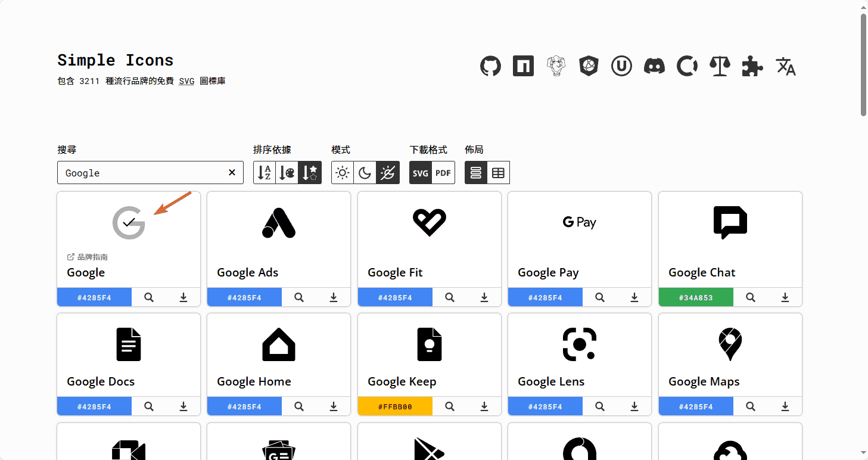Open the npm package icon
This screenshot has height=460, width=868.
tap(523, 66)
